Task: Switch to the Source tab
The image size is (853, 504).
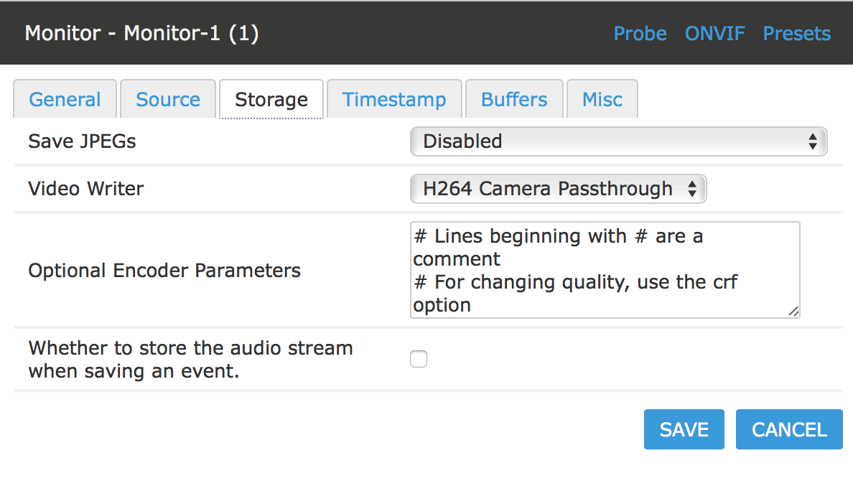Action: click(x=168, y=99)
